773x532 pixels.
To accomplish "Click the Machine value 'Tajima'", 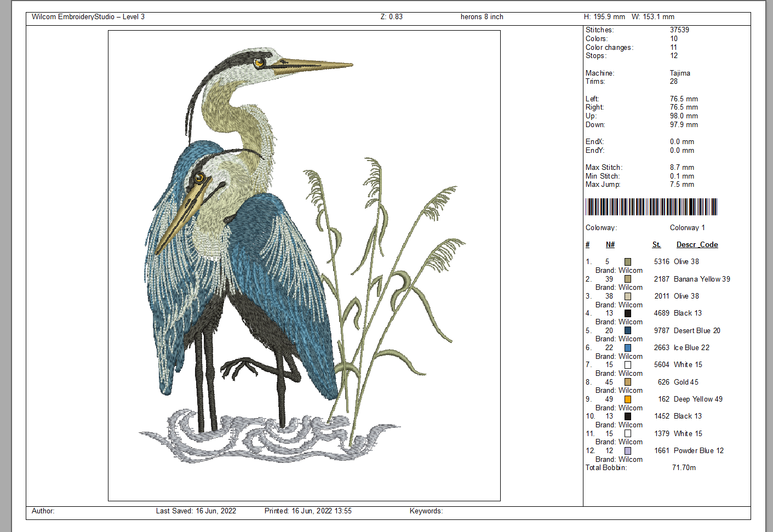I will tap(680, 73).
